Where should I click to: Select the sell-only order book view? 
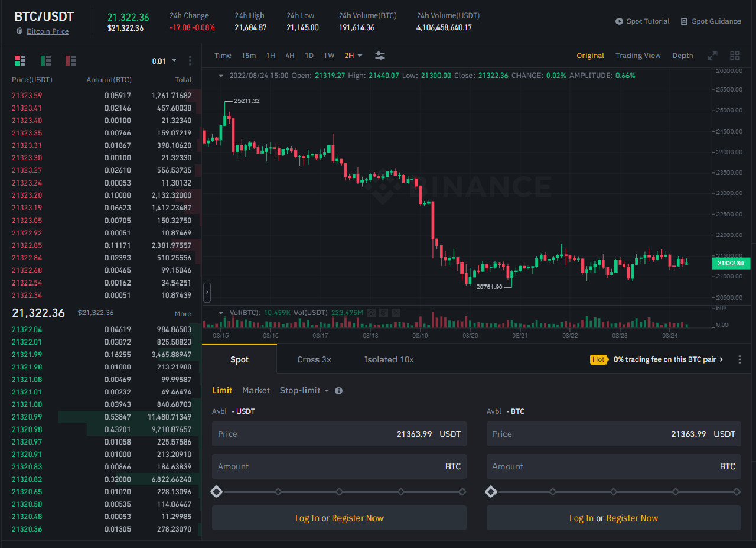tap(70, 60)
